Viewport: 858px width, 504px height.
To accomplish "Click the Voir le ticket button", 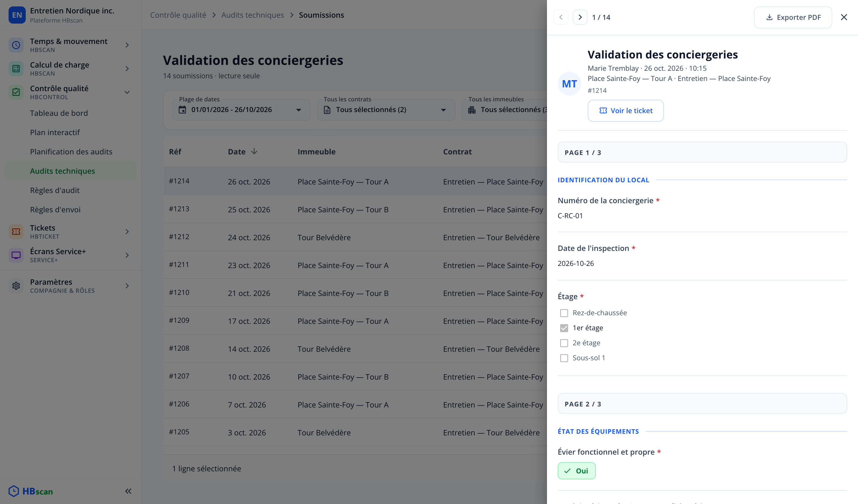I will (x=626, y=110).
